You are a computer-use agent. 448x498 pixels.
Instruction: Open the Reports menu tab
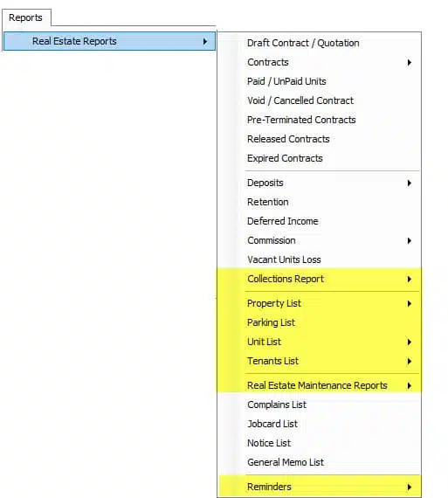(x=26, y=17)
